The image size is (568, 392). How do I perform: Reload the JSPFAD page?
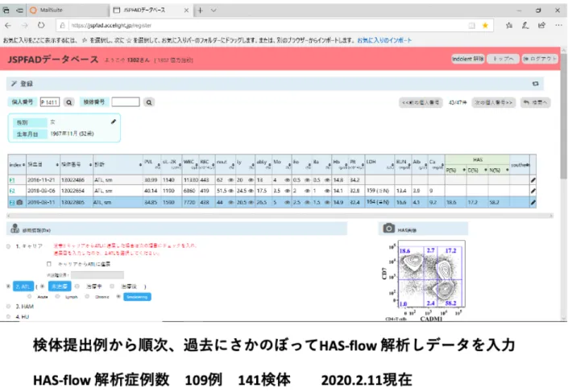coord(41,25)
